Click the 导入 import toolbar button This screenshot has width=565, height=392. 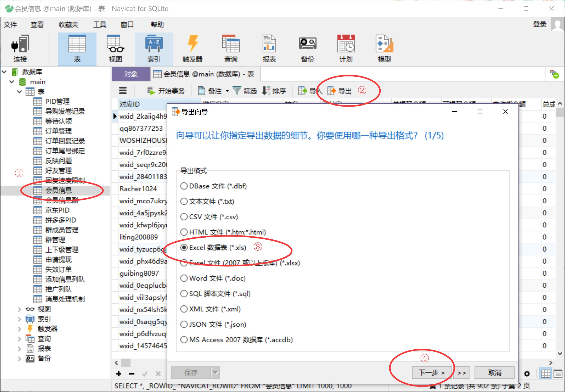[310, 91]
